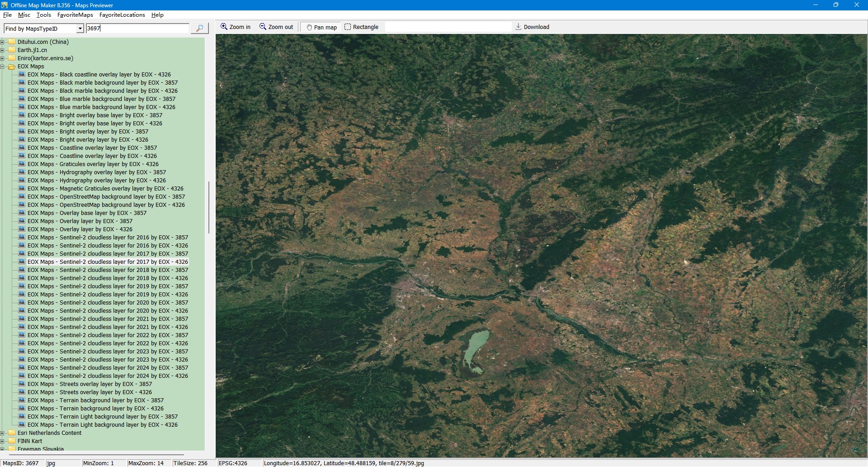Expand the Esri Netherlands Content folder

(x=2, y=433)
